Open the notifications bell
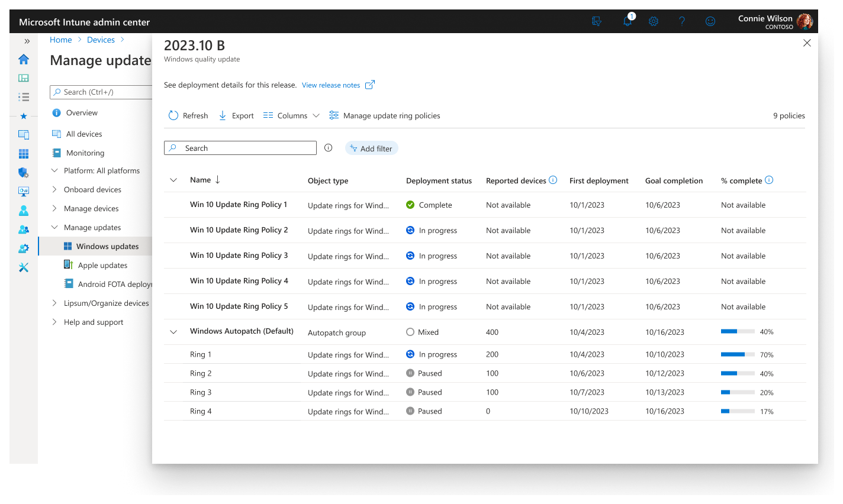The image size is (843, 504). click(x=628, y=21)
